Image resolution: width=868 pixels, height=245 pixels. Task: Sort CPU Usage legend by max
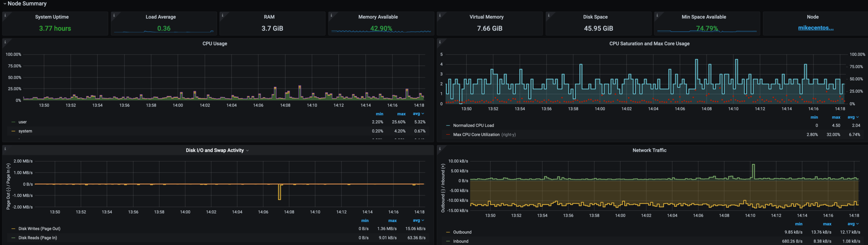(401, 114)
